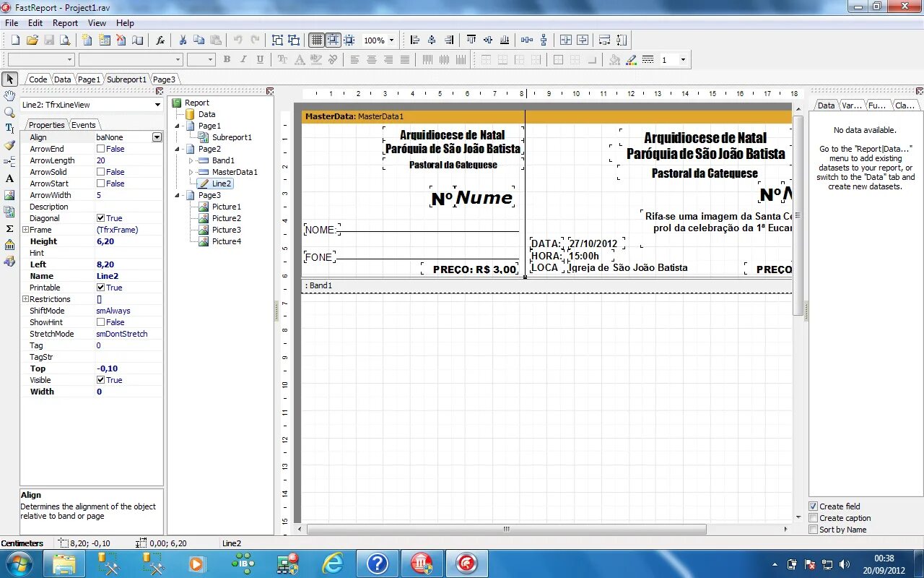This screenshot has height=578, width=924.
Task: Open the frame width dropdown
Action: (x=682, y=60)
